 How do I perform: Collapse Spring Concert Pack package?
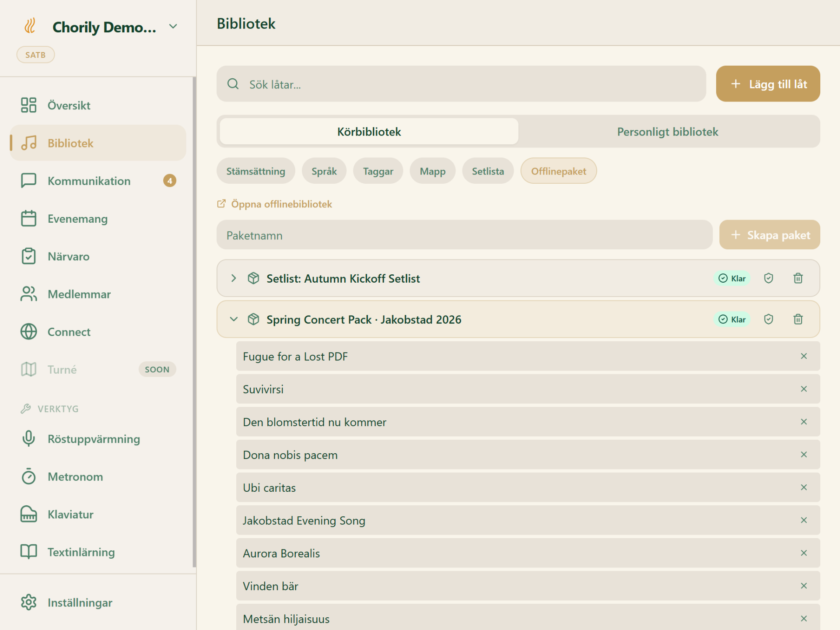coord(234,319)
